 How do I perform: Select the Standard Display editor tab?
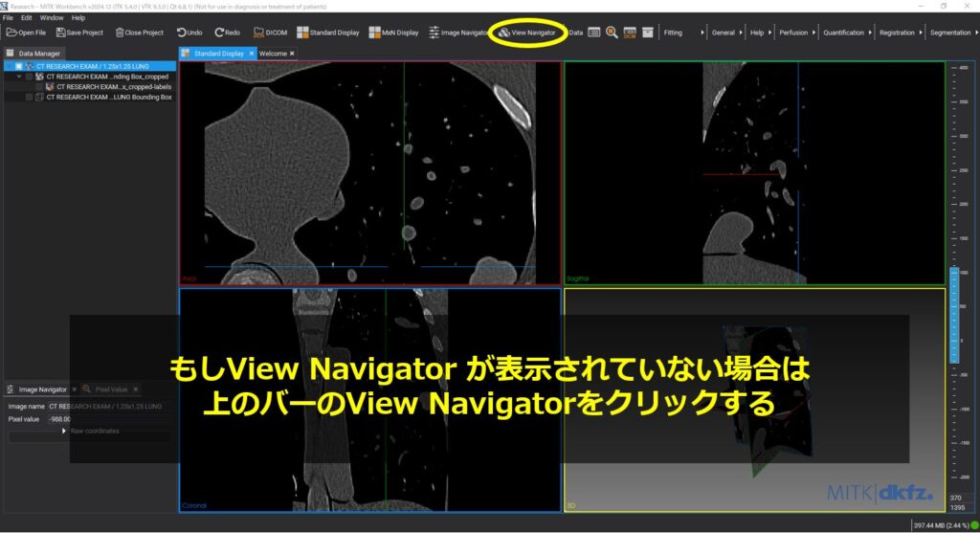coord(218,54)
